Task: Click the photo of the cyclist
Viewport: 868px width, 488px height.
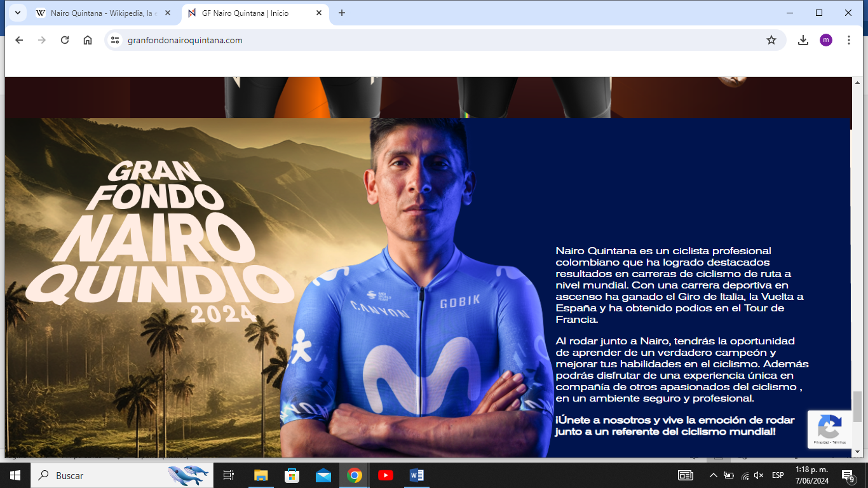Action: tap(416, 287)
